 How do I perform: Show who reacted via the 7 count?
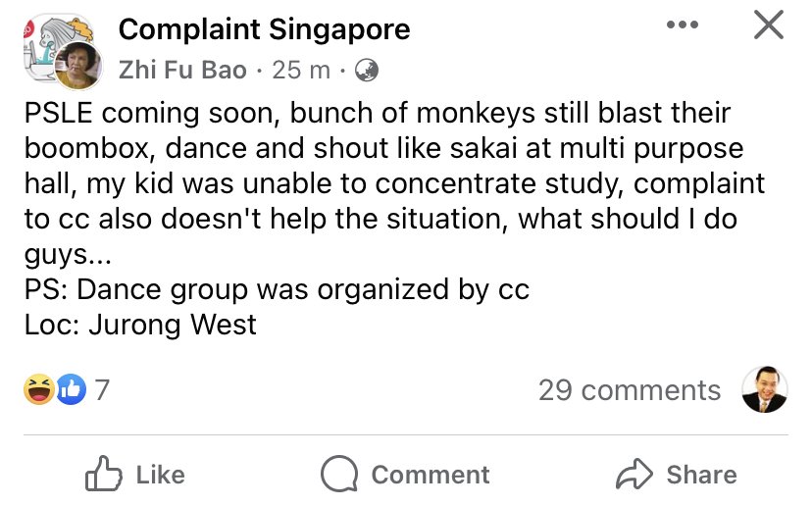click(x=102, y=390)
